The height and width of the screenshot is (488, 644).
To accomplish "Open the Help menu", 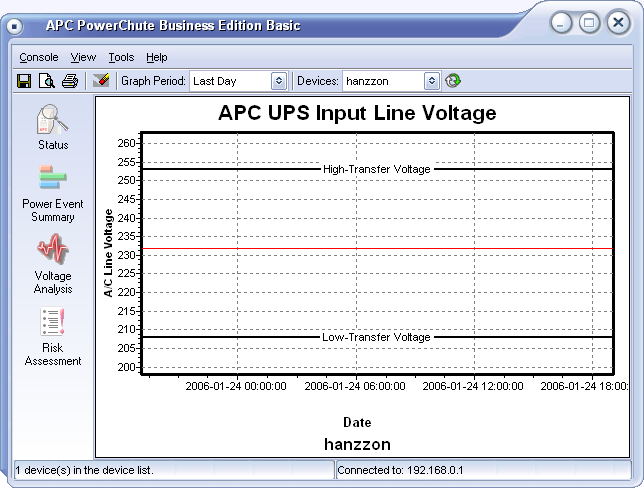I will tap(156, 57).
